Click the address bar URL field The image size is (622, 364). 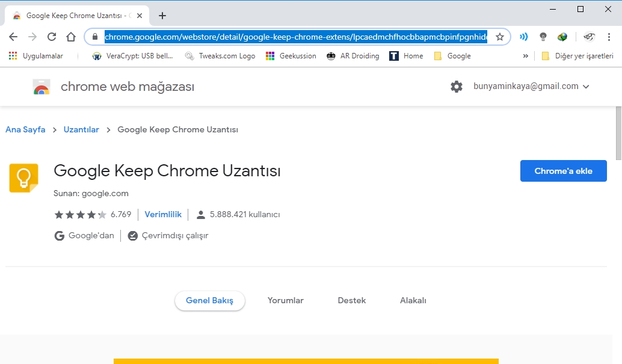[x=295, y=37]
